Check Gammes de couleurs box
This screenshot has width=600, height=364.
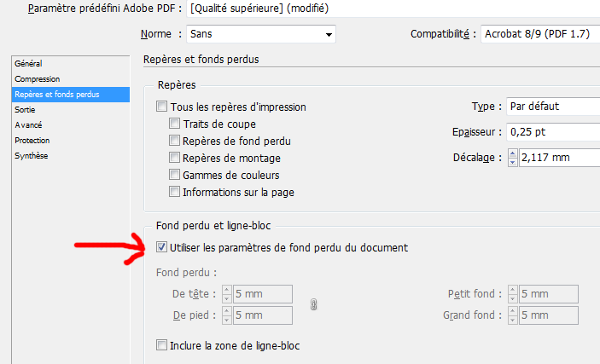(174, 175)
